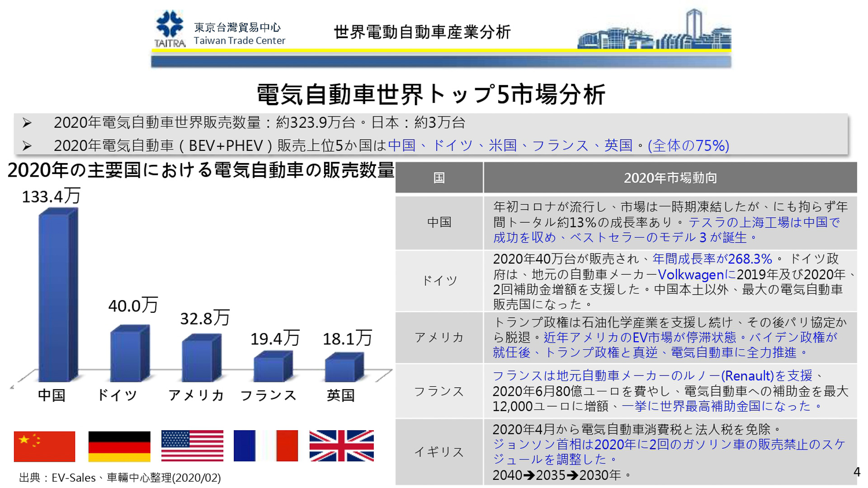Screen dimensions: 868x488
Task: Click the 国 table header cell
Action: pos(438,178)
